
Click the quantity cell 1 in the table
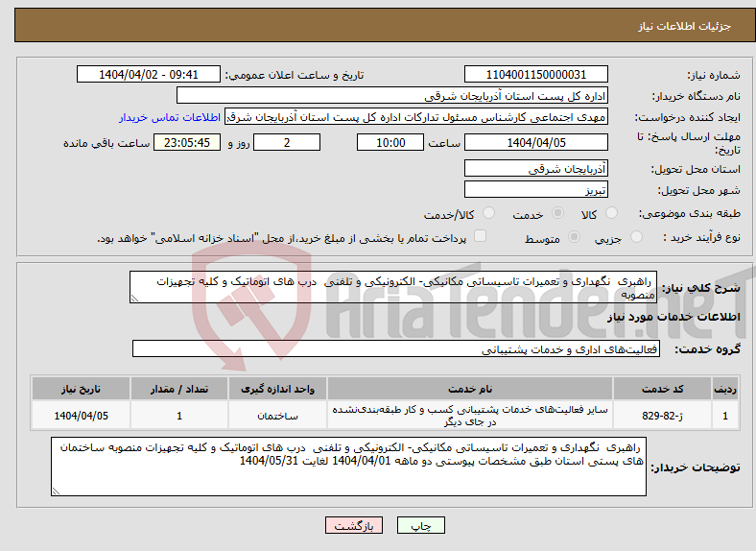[178, 416]
